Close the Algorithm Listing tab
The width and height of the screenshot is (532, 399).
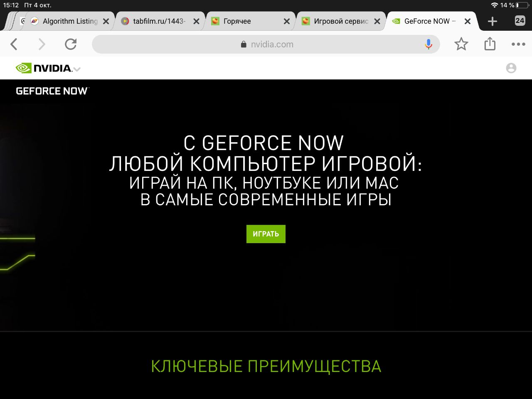click(x=106, y=21)
